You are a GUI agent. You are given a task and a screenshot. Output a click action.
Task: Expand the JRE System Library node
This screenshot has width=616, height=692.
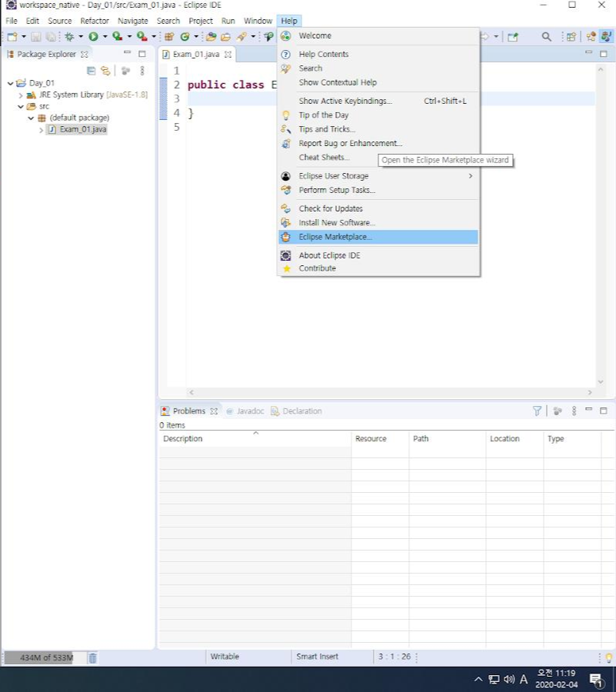(20, 95)
